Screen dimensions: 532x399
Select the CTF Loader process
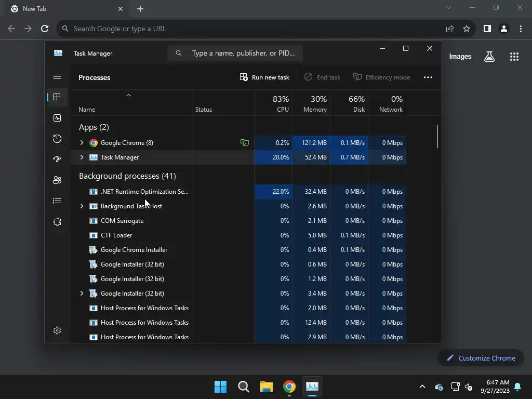(x=238, y=235)
